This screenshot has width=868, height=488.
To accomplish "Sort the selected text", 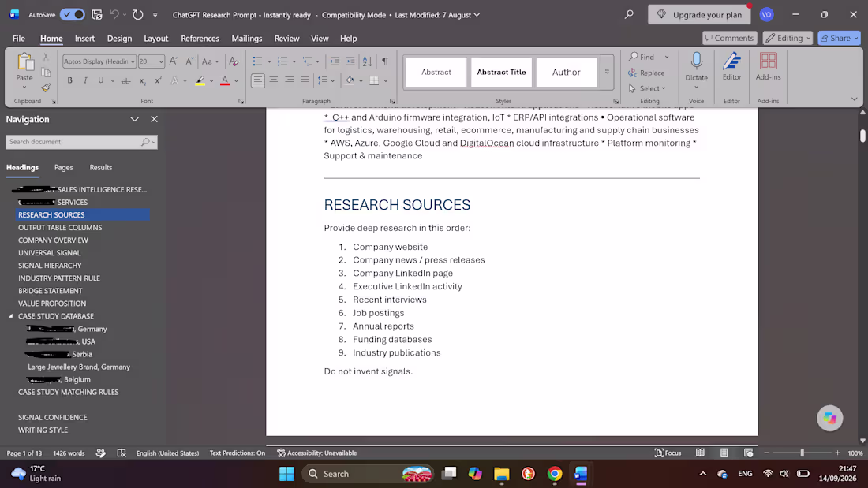I will 368,61.
